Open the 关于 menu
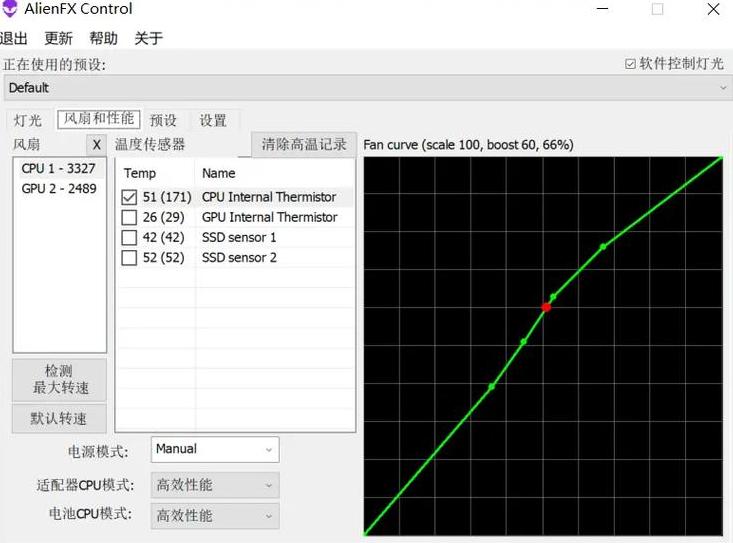This screenshot has height=543, width=733. click(148, 38)
